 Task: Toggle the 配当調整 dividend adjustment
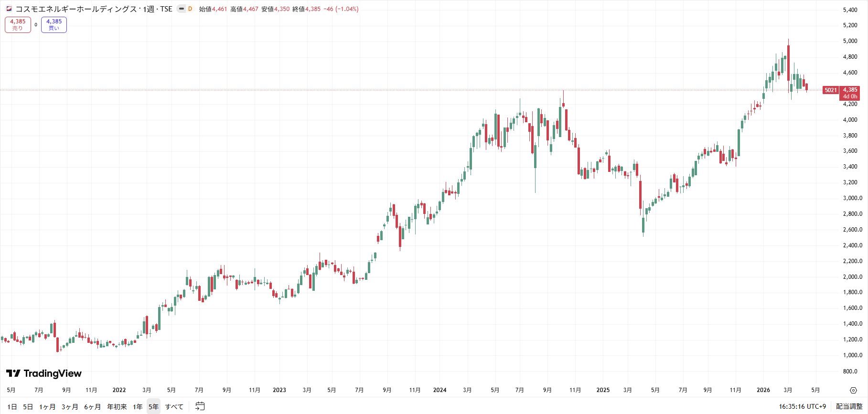[x=849, y=406]
